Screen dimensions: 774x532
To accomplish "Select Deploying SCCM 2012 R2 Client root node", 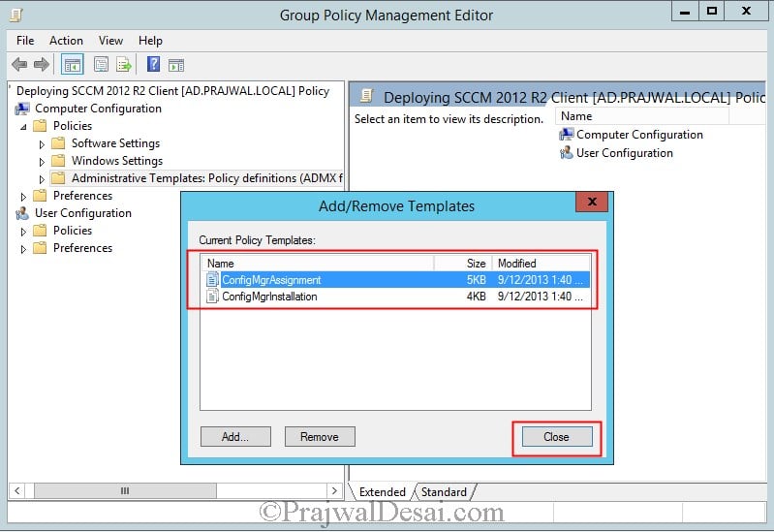I will [x=172, y=91].
